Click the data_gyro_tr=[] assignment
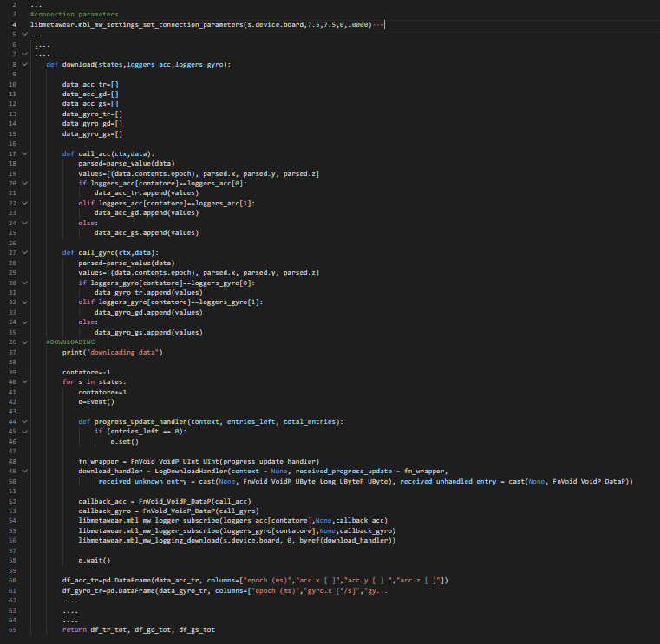 tap(92, 114)
